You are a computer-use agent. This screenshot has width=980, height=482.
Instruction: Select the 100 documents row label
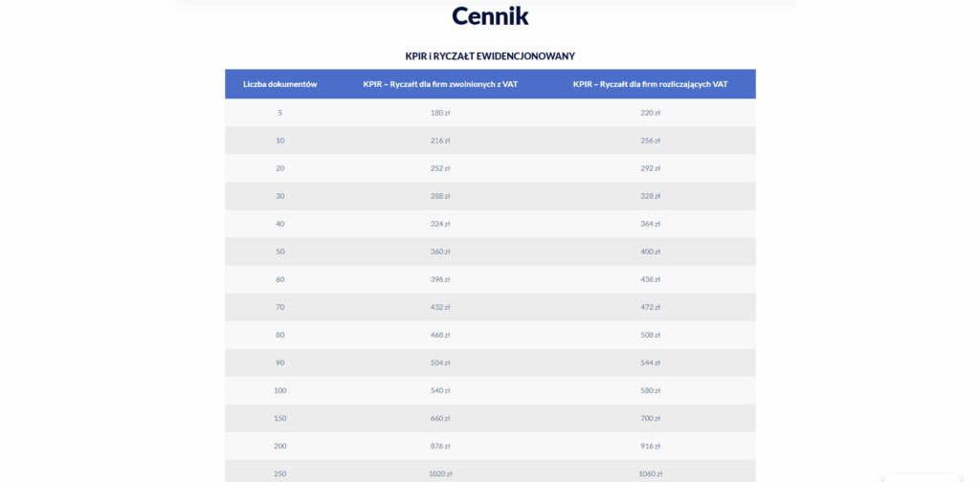279,390
